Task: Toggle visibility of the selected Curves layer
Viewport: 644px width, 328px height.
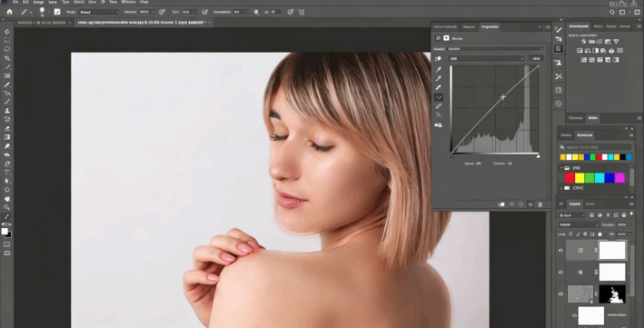Action: (x=560, y=251)
